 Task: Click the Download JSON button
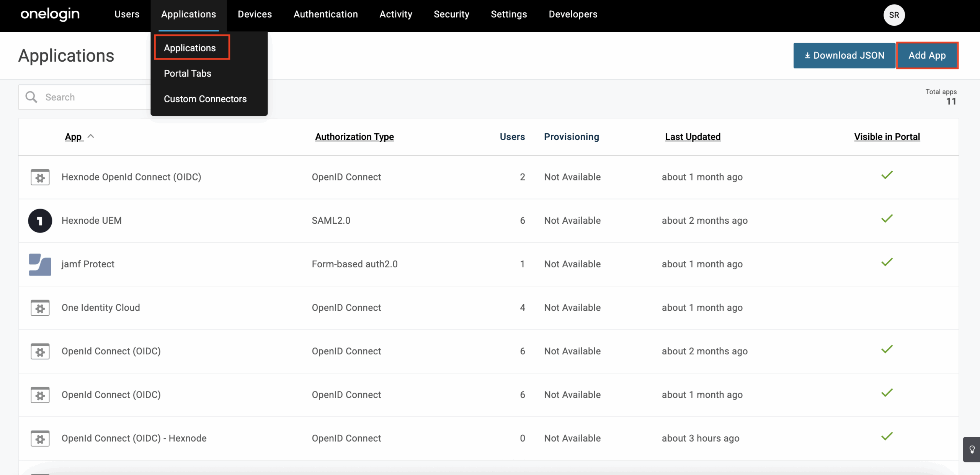click(x=844, y=56)
